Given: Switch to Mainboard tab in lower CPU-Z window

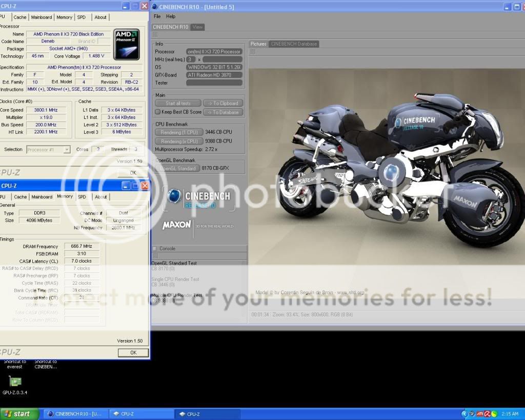Looking at the screenshot, I should pos(42,197).
